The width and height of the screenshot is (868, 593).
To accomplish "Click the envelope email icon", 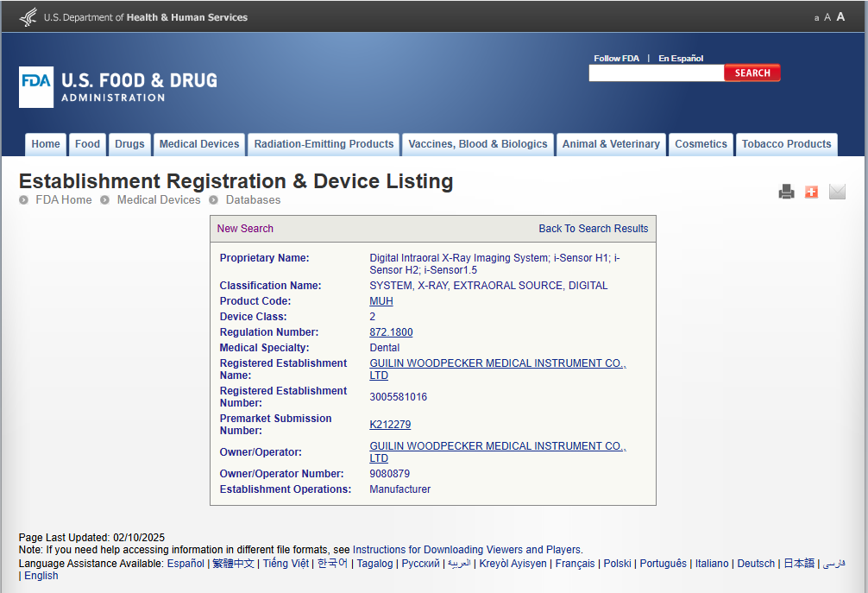I will [837, 192].
